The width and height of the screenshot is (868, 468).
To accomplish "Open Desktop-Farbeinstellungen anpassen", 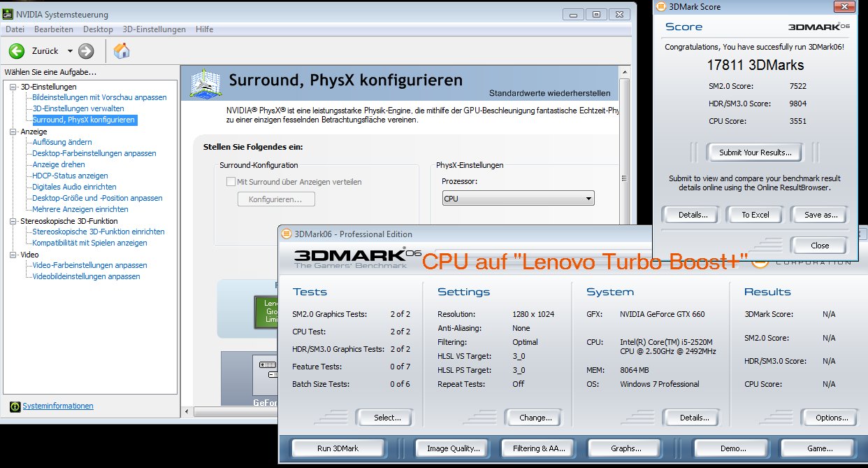I will coord(94,153).
